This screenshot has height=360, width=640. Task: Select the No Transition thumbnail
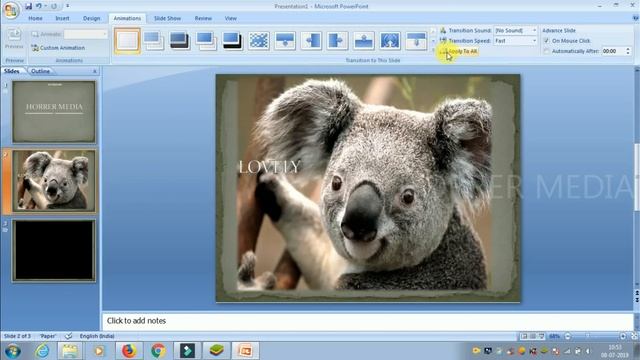tap(127, 41)
